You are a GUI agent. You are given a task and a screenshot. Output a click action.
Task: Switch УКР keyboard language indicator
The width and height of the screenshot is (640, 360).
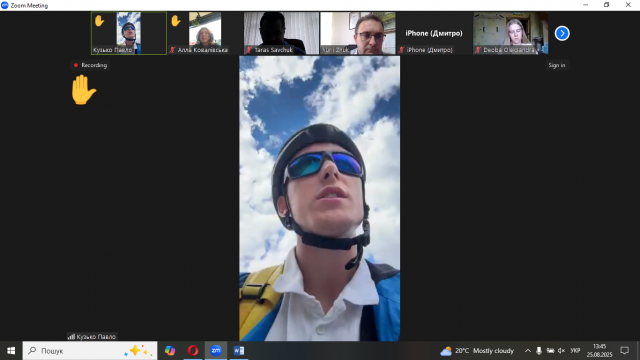(575, 351)
